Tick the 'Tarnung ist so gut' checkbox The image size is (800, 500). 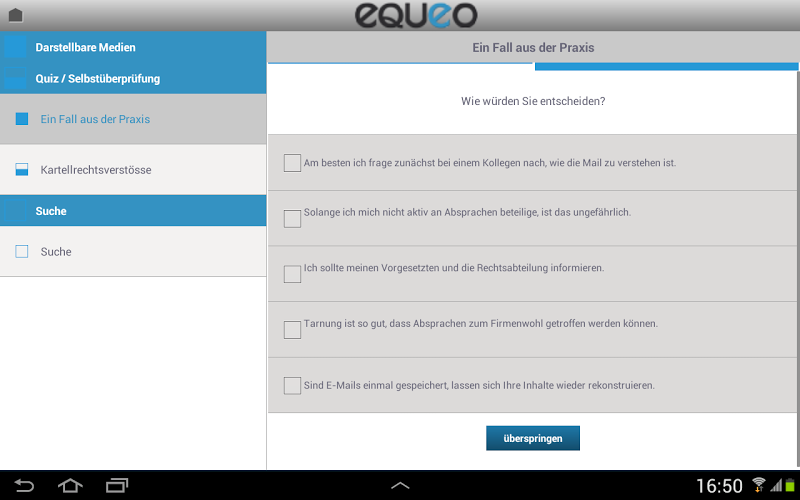tap(292, 330)
